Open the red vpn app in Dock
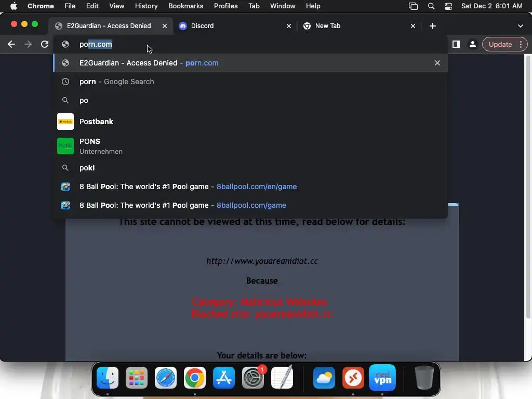 [382, 378]
